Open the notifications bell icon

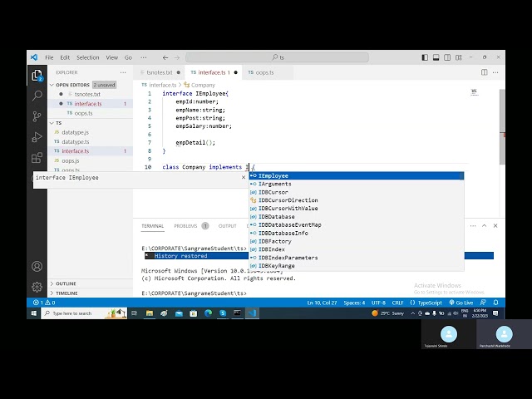[x=495, y=303]
